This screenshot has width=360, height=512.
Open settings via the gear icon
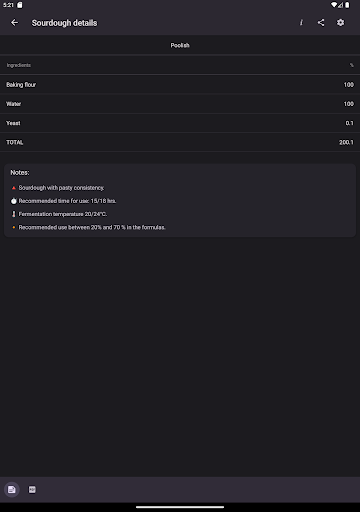pyautogui.click(x=340, y=23)
